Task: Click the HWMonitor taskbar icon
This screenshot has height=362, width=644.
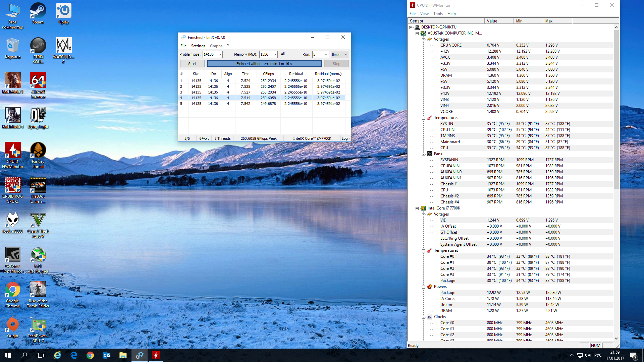Action: [x=156, y=355]
